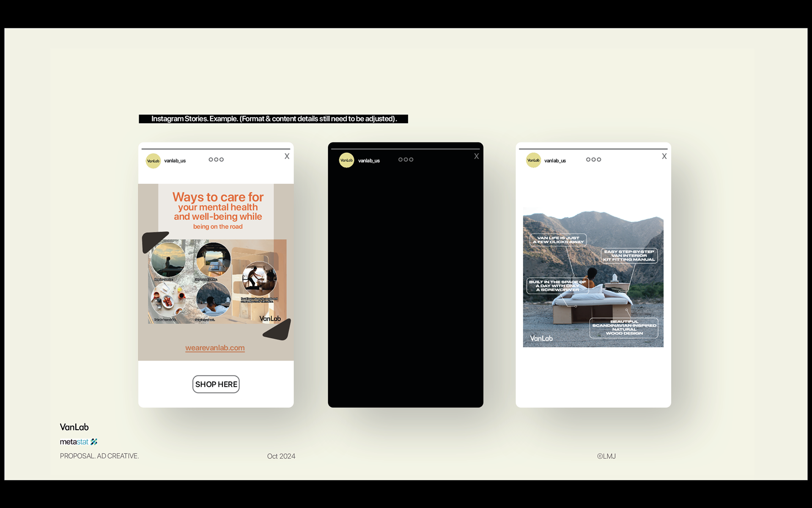
Task: Click the first story progress bar
Action: [216, 149]
